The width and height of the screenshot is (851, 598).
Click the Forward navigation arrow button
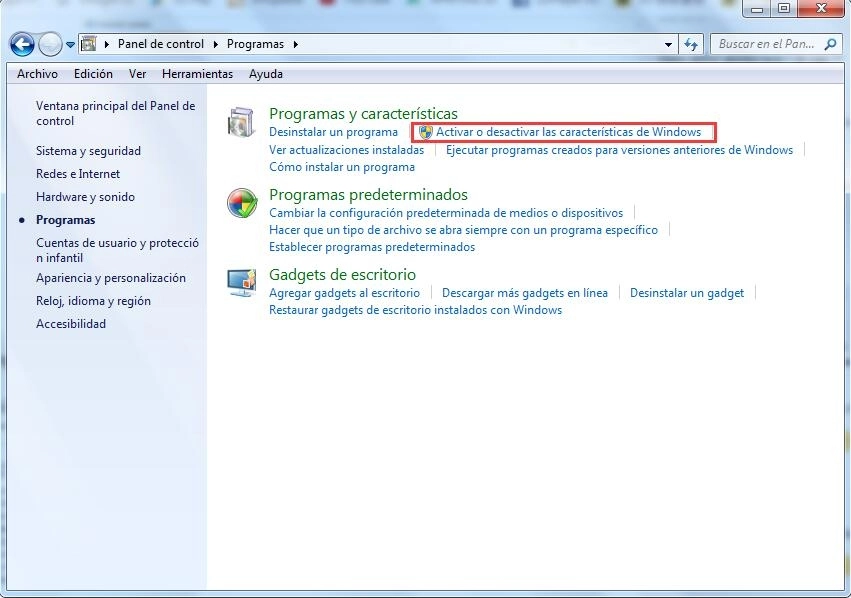click(x=50, y=44)
